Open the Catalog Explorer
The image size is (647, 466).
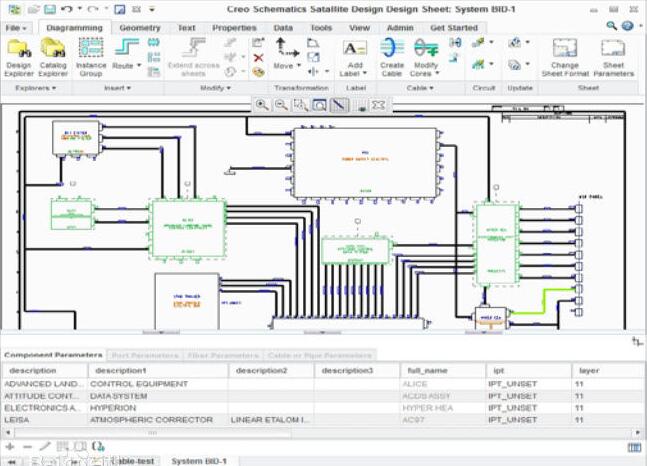tap(53, 57)
